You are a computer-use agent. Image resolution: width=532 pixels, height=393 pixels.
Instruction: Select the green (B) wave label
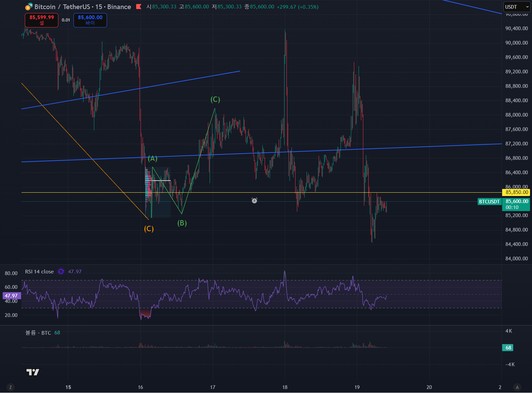tap(182, 223)
